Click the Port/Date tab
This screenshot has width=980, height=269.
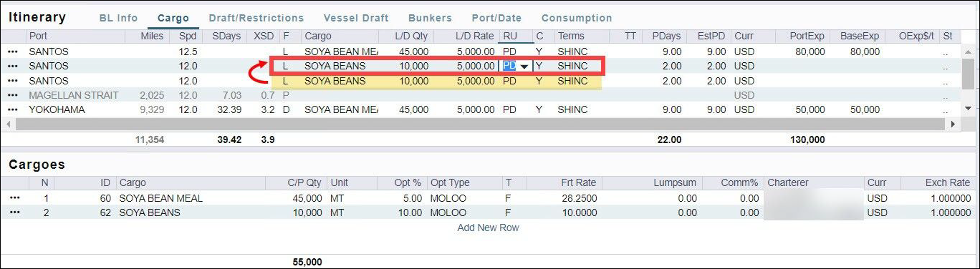click(x=496, y=18)
